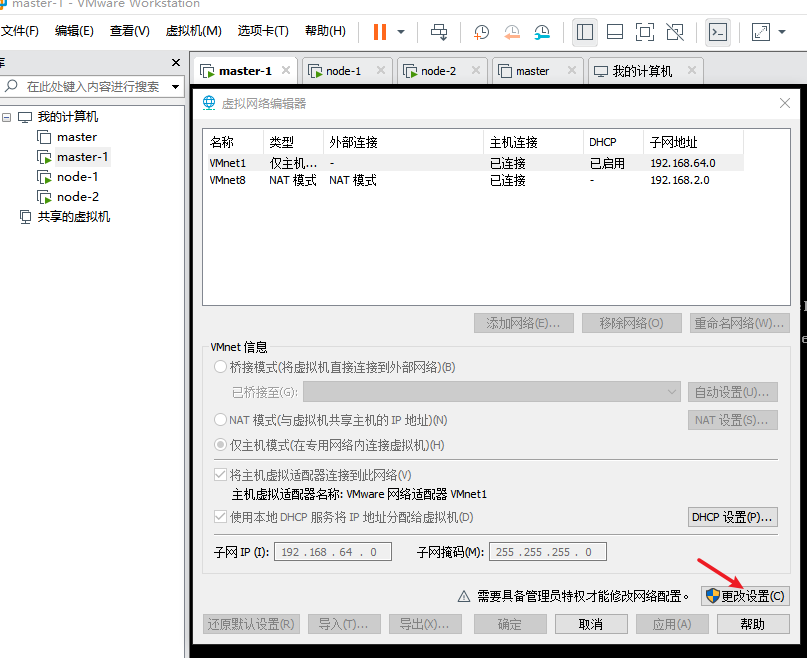
Task: Open the 已桥接至 adapter dropdown
Action: [x=492, y=392]
